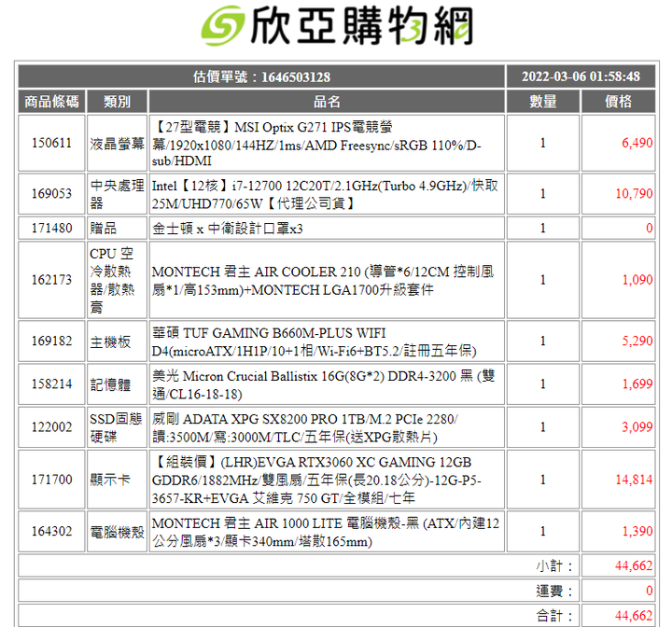Viewport: 672px width, 627px height.
Task: Click the 欣亞購物網 logo at top
Action: coord(337,26)
